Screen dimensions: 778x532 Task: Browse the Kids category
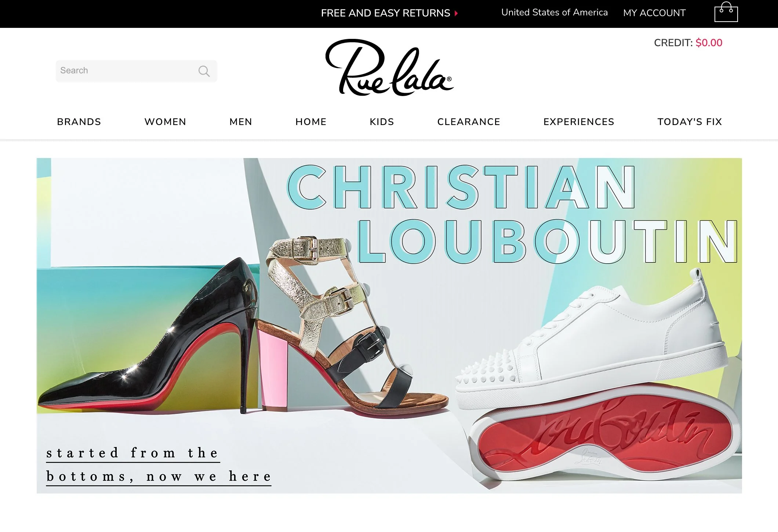point(382,122)
